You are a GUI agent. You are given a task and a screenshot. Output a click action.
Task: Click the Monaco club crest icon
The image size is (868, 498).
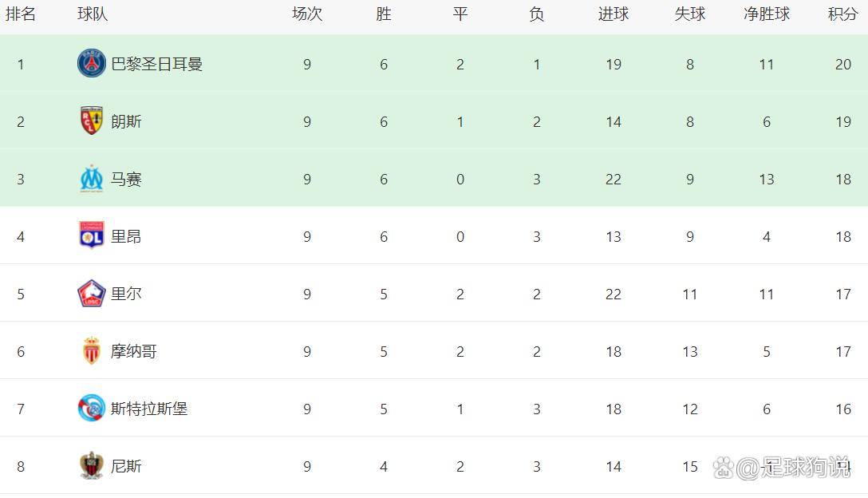tap(92, 351)
